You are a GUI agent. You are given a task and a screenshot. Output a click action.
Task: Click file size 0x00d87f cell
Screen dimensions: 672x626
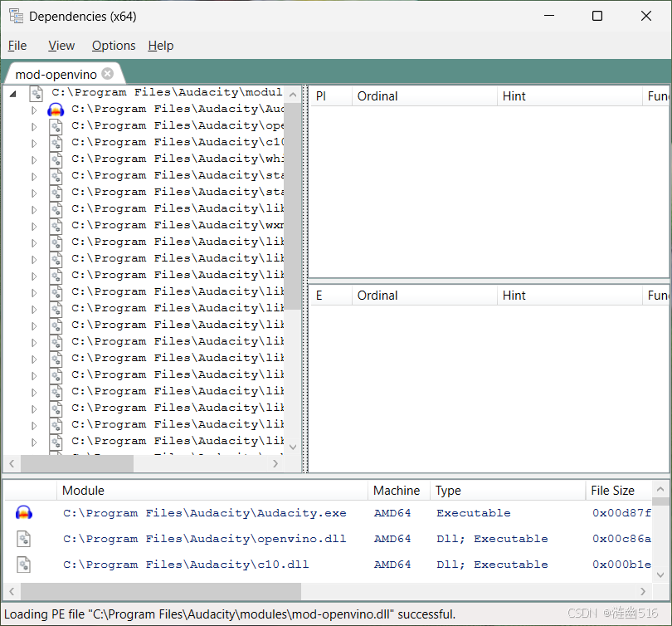(x=621, y=513)
